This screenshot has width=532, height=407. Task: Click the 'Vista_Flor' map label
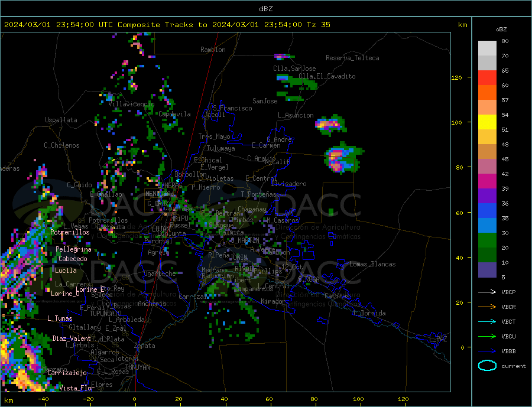(x=77, y=388)
